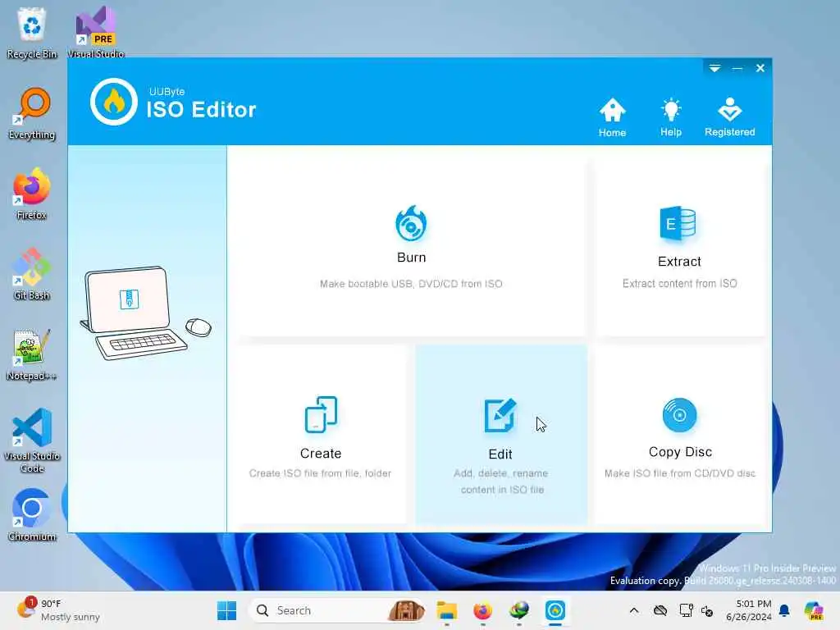This screenshot has height=630, width=840.
Task: Select Visual Studio desktop shortcut
Action: click(95, 33)
